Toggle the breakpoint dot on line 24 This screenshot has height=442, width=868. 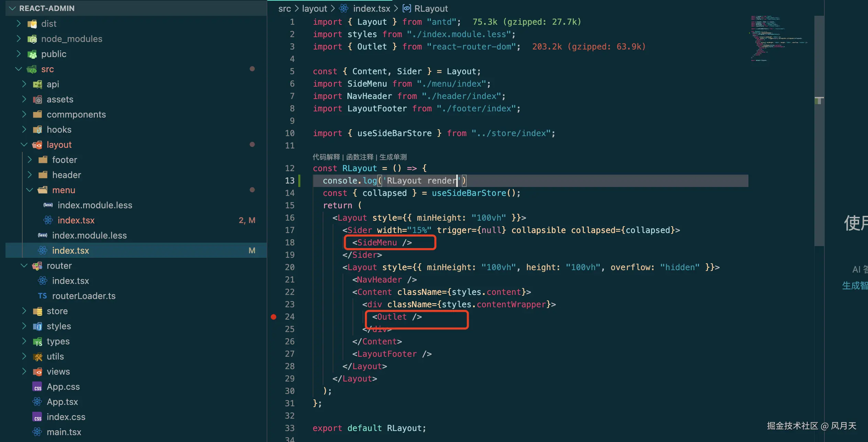click(x=274, y=317)
